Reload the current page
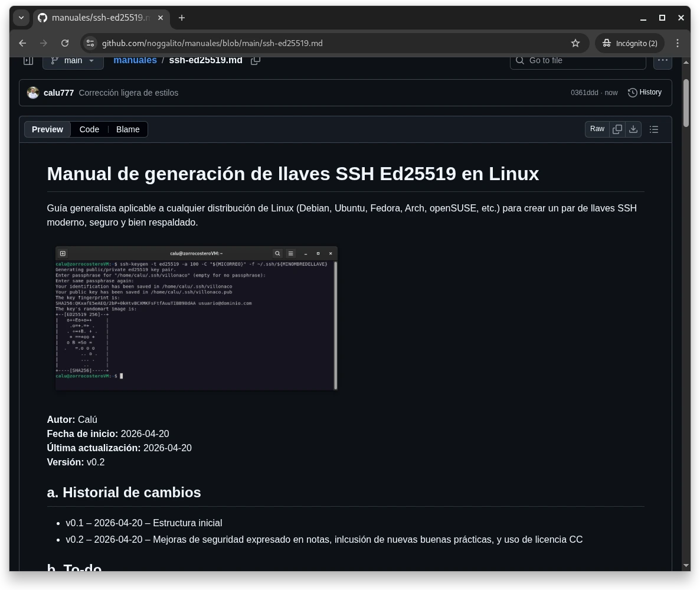700x590 pixels. point(65,43)
